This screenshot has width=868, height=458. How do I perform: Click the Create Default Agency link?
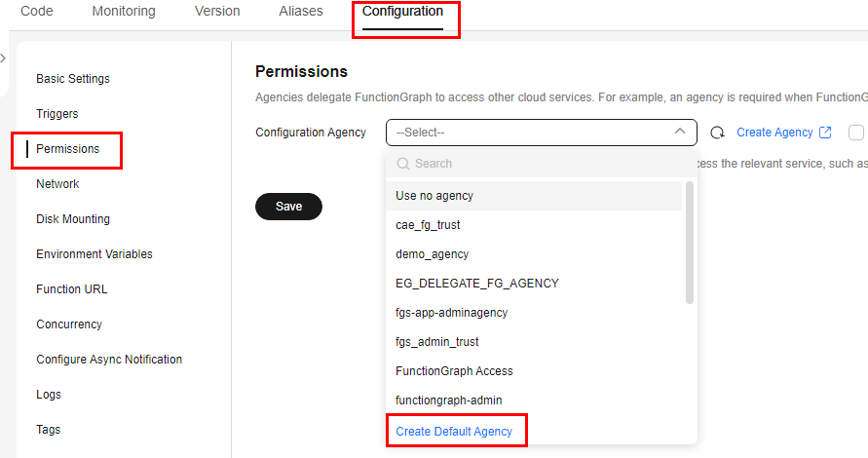(454, 432)
